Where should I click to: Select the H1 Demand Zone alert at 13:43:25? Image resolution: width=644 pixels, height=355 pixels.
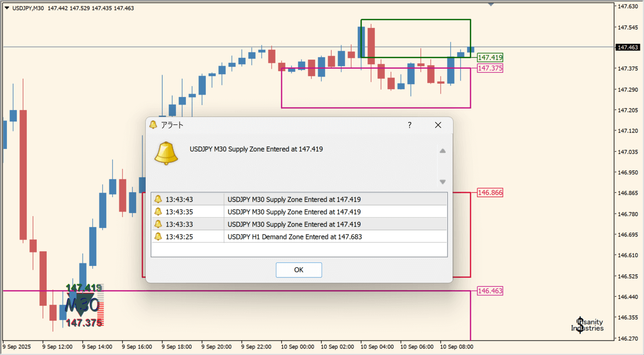pos(294,237)
